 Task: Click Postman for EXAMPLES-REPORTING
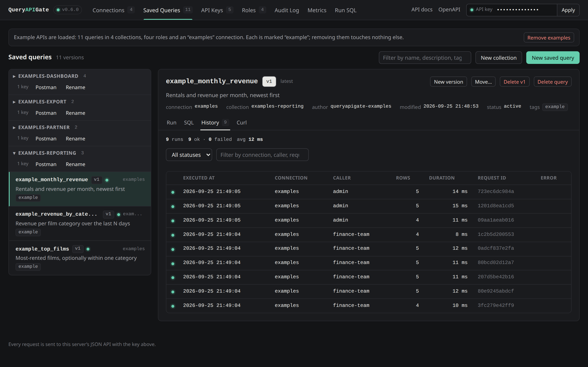click(x=46, y=164)
